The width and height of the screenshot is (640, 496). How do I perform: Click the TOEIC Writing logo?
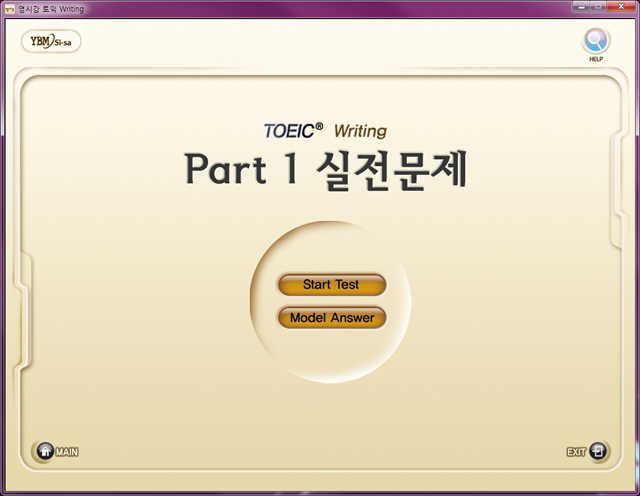point(325,130)
